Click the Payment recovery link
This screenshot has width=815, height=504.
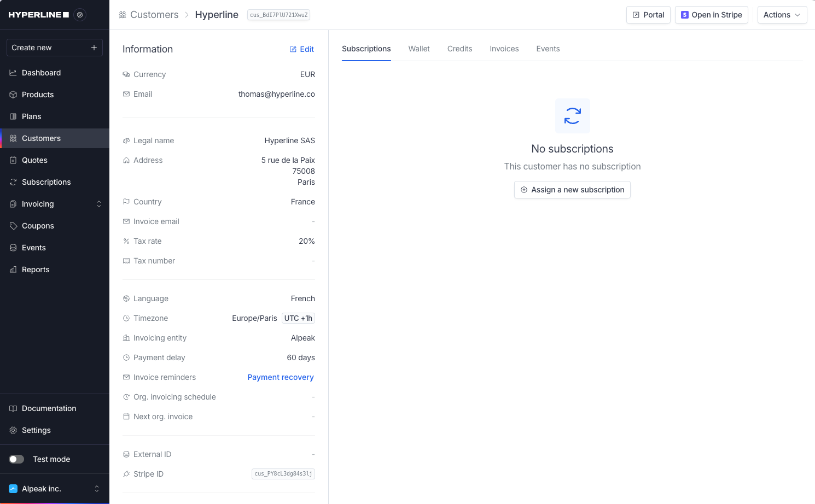coord(281,377)
